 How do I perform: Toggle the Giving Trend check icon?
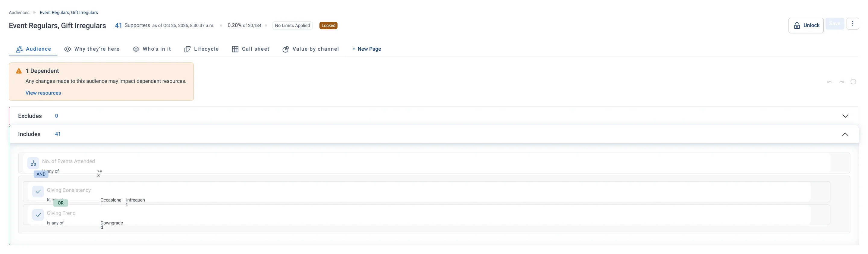point(38,215)
